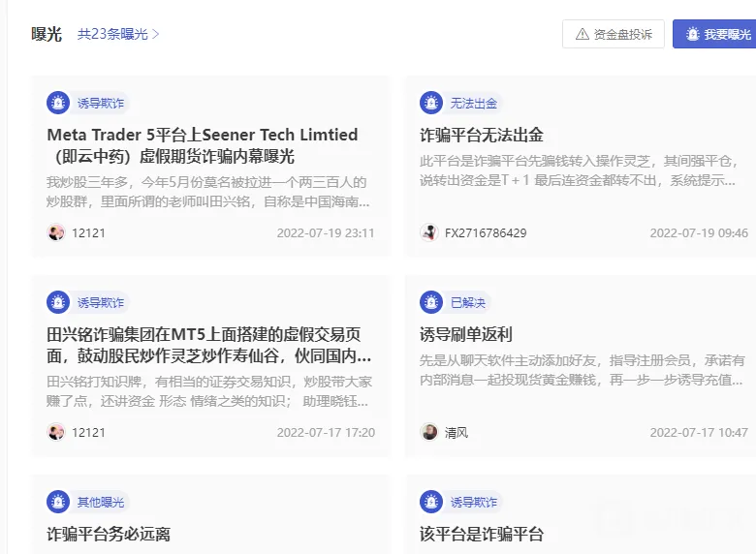Click 清风 user avatar
This screenshot has width=756, height=554.
(x=429, y=432)
